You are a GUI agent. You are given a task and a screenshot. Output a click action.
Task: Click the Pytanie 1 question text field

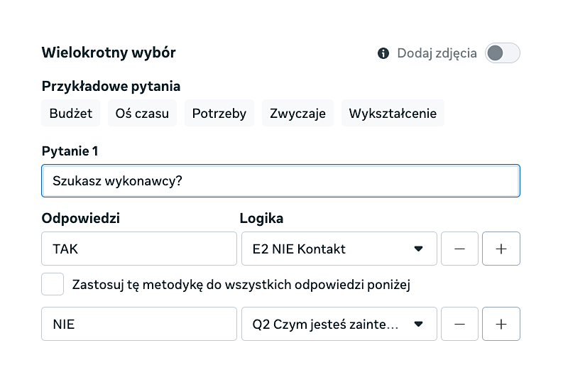click(280, 181)
